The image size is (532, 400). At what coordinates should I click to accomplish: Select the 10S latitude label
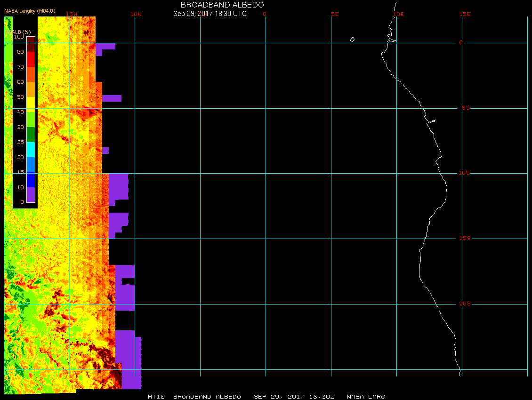click(x=464, y=173)
